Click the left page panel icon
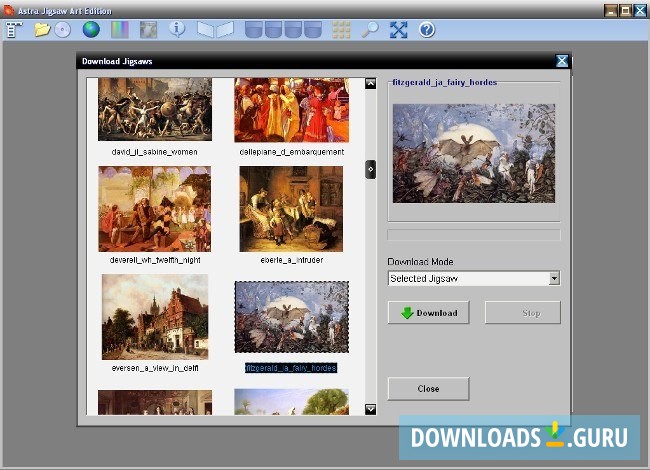 pyautogui.click(x=205, y=30)
